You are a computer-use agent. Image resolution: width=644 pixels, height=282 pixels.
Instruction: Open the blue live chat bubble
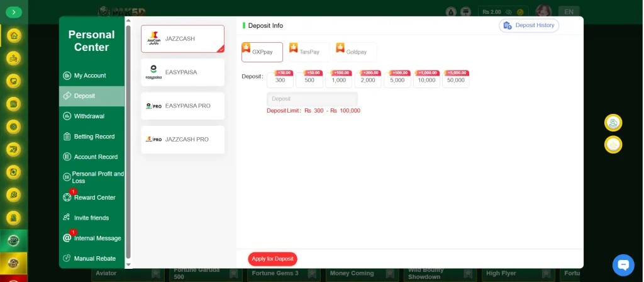pyautogui.click(x=623, y=265)
